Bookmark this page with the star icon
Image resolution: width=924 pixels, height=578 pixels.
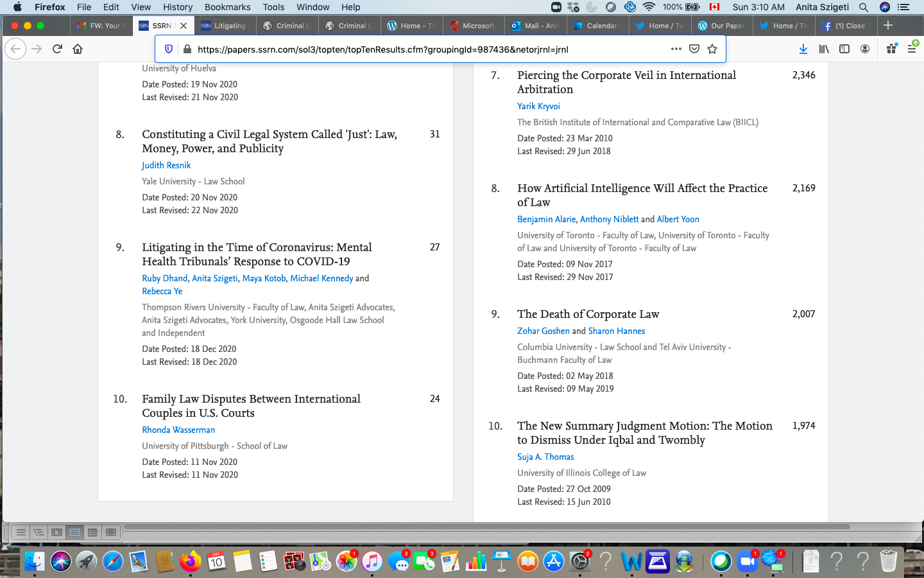[712, 49]
